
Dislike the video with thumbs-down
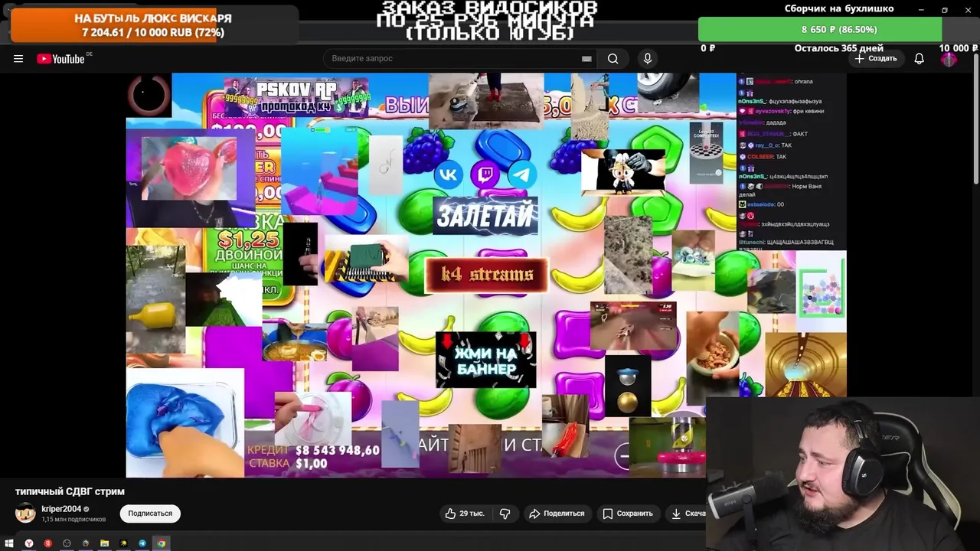coord(505,514)
